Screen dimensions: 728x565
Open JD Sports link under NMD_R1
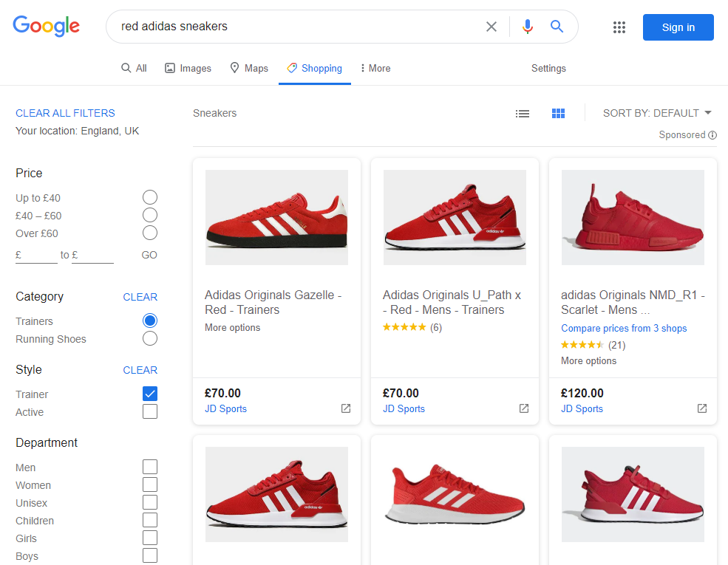tap(582, 408)
